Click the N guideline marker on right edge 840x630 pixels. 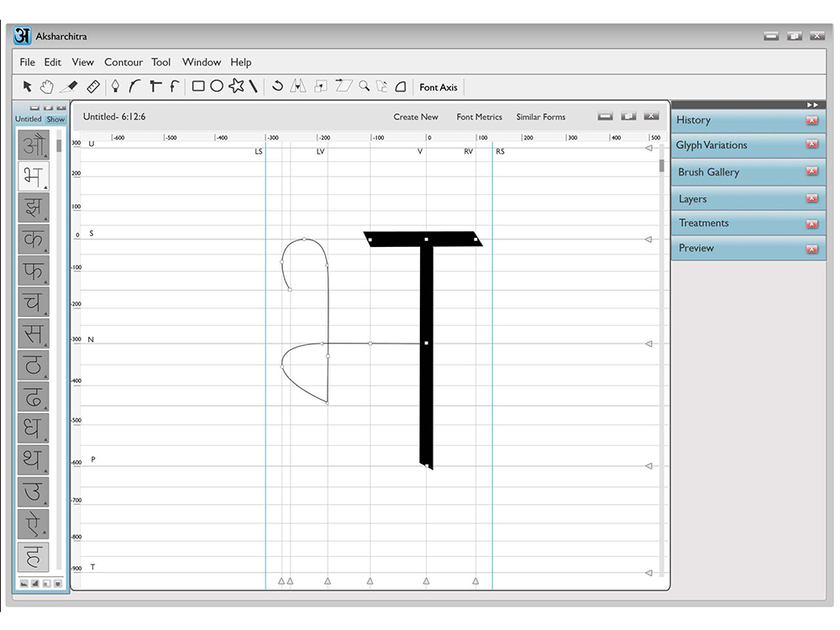(648, 344)
